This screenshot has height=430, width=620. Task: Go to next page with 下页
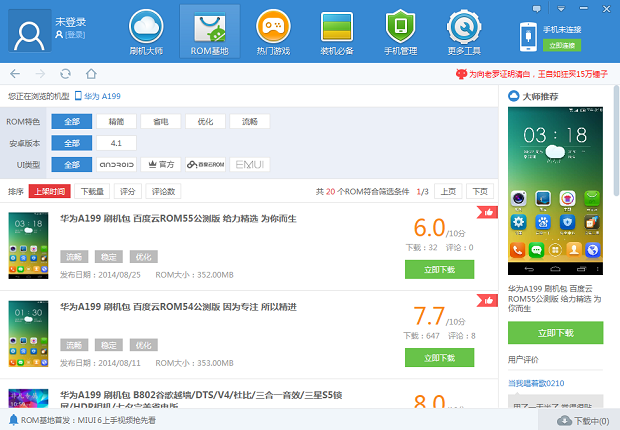click(479, 191)
